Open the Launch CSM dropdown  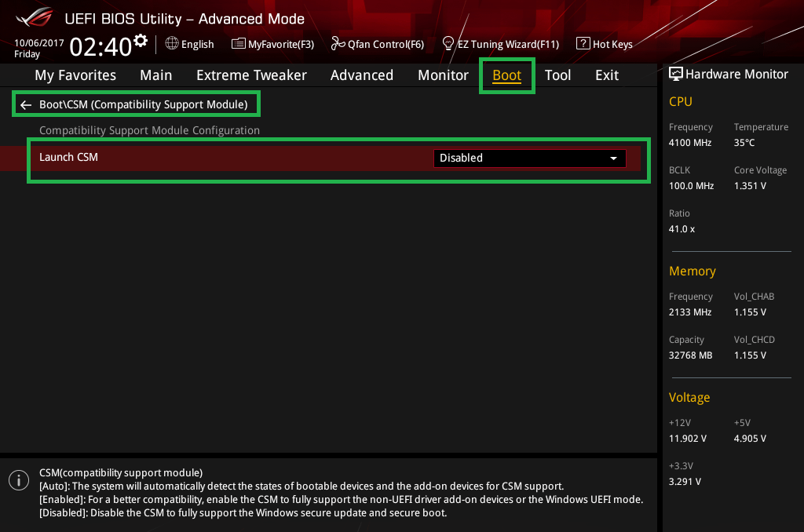pyautogui.click(x=530, y=158)
